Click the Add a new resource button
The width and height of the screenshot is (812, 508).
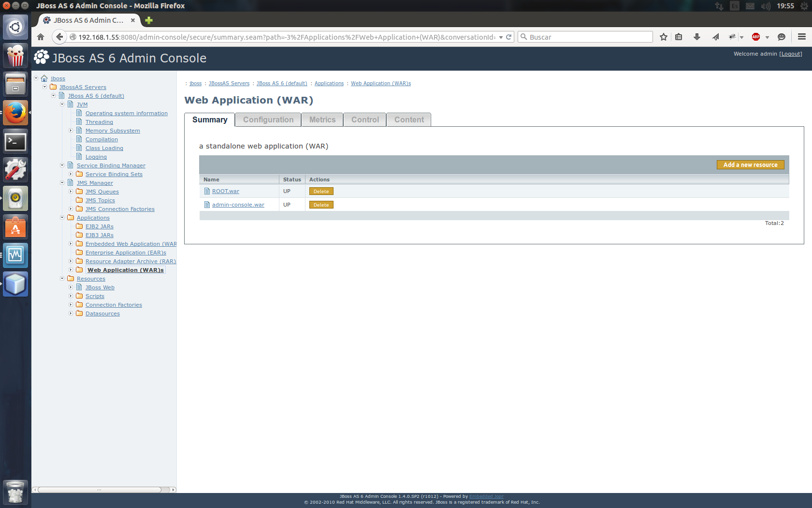click(750, 164)
